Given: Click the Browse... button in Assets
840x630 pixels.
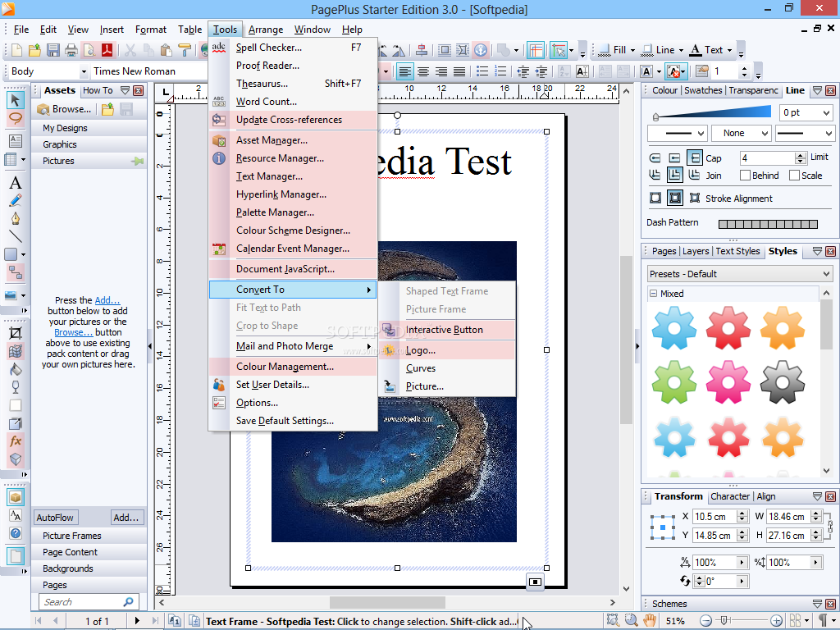Looking at the screenshot, I should (x=64, y=109).
